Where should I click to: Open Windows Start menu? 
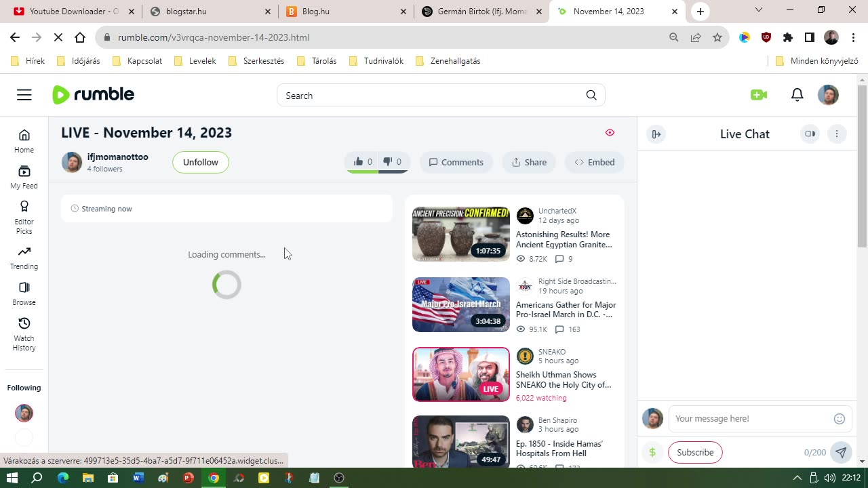point(12,478)
